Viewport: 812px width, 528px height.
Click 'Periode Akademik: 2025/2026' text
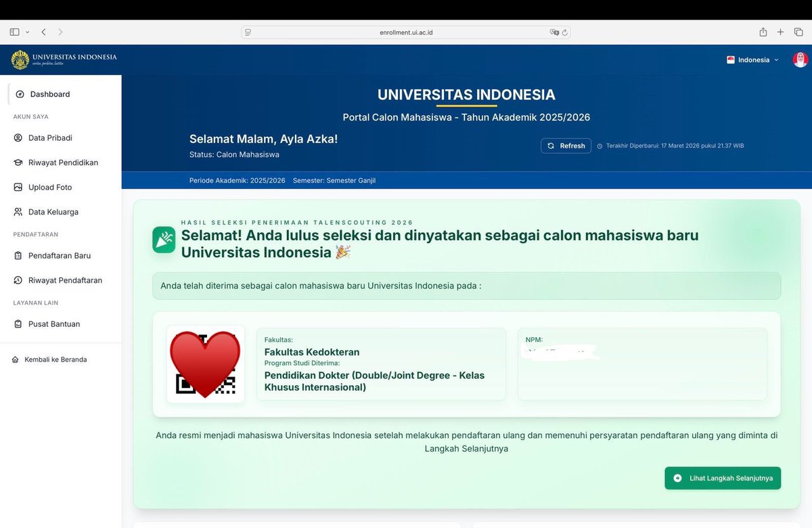(x=238, y=181)
